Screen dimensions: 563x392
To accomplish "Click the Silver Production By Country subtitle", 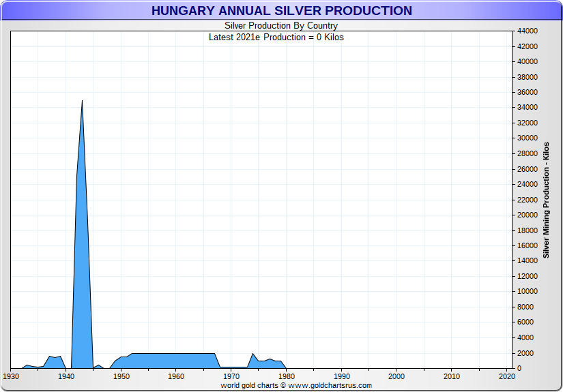I will [x=281, y=26].
